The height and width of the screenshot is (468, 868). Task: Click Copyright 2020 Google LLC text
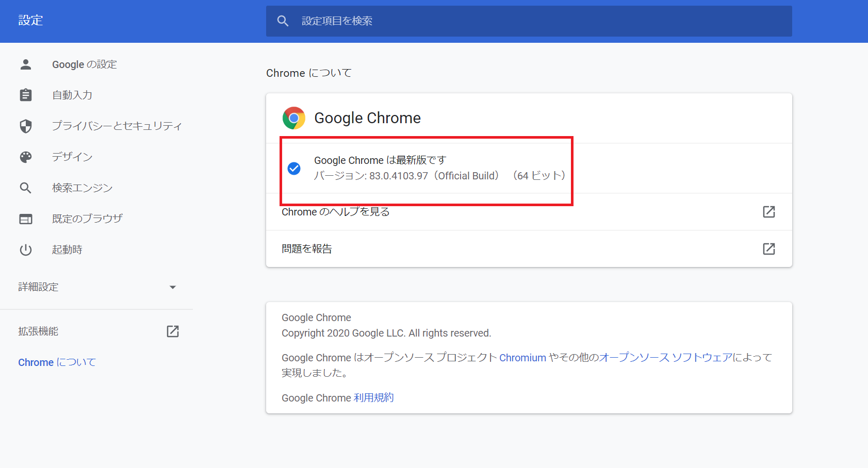pos(386,333)
